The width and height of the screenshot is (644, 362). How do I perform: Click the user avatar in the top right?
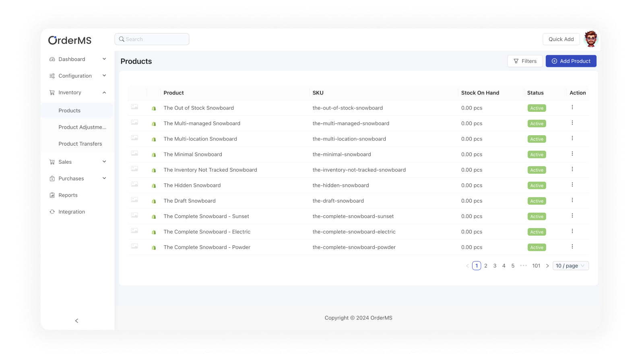[x=590, y=39]
